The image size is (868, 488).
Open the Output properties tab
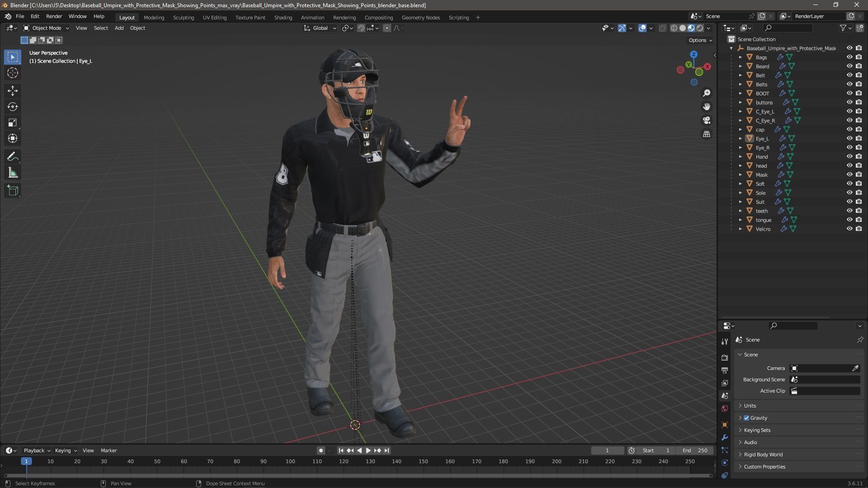pyautogui.click(x=725, y=370)
